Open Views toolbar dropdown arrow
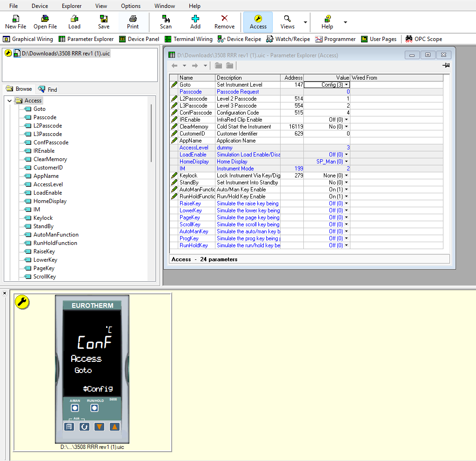 point(305,22)
